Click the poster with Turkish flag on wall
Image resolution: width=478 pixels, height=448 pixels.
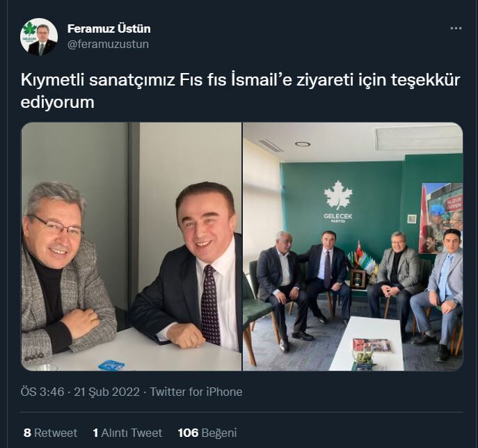click(x=441, y=218)
